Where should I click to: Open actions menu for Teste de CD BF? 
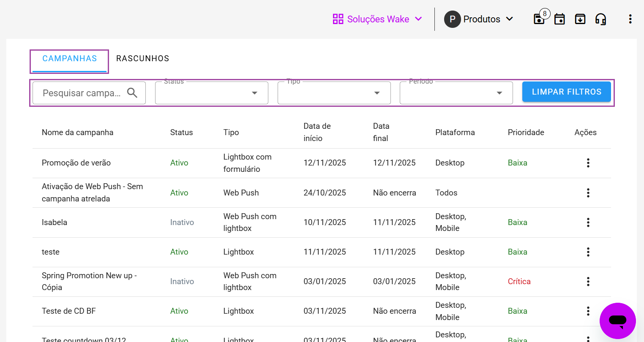pos(588,311)
